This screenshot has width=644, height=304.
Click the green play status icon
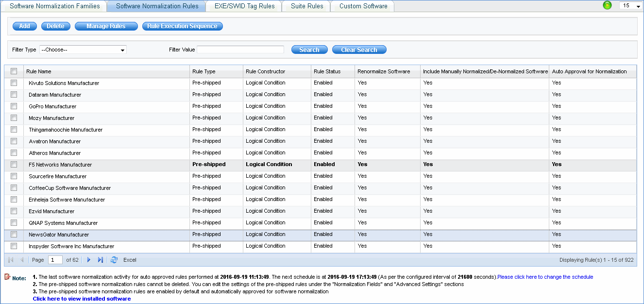pos(607,5)
